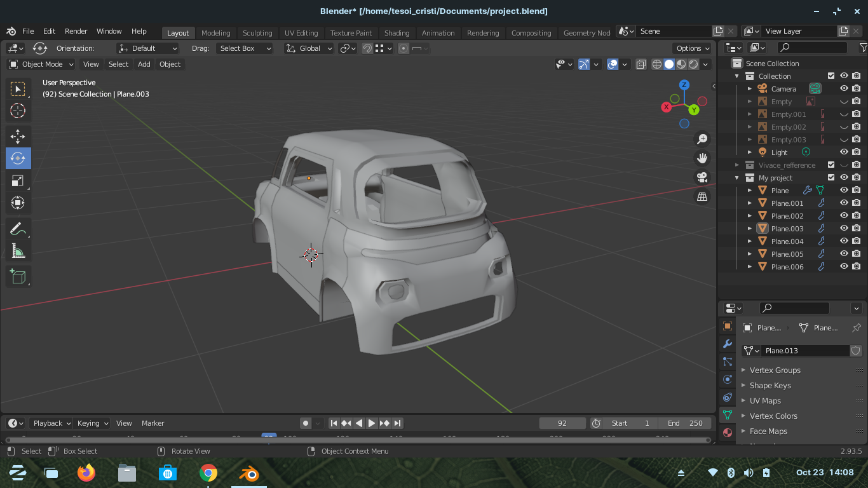Click the zoom magnifier viewport icon
Screen dimensions: 868x488
(702, 139)
